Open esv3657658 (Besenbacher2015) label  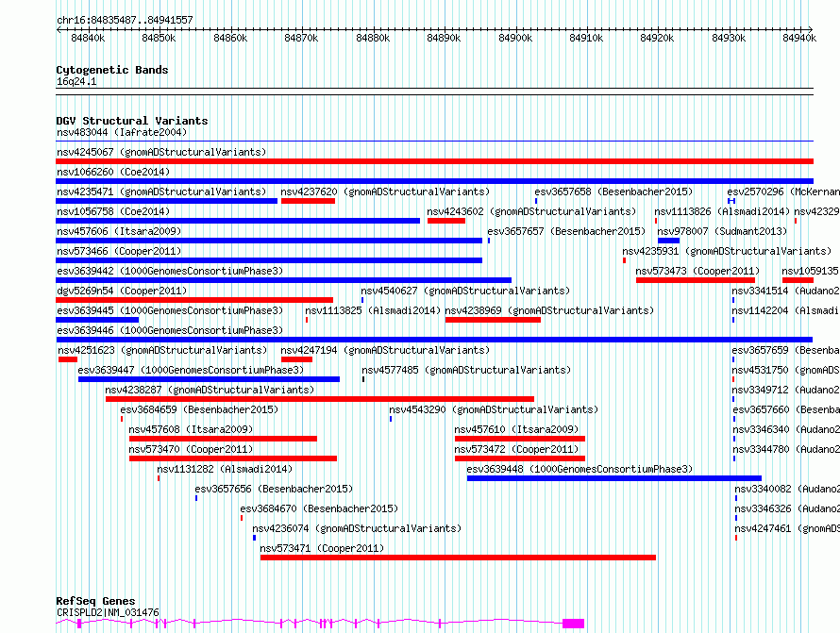click(613, 192)
